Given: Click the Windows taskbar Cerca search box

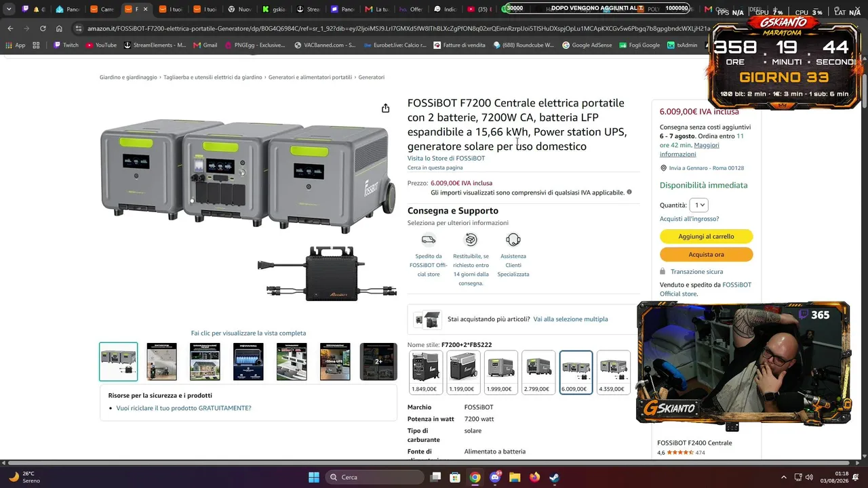Looking at the screenshot, I should coord(374,477).
